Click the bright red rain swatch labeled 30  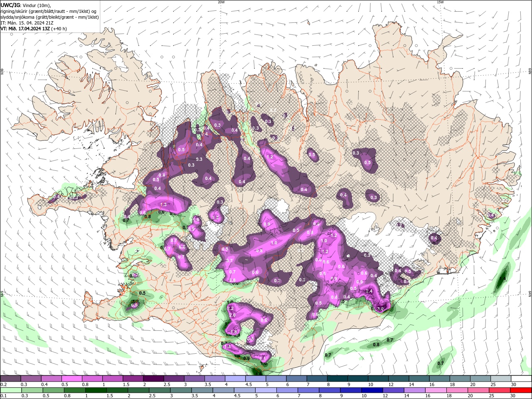coord(521,390)
